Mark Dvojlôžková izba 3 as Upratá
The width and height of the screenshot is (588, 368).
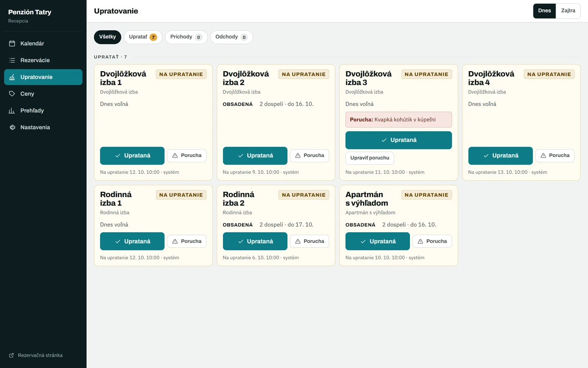coord(399,140)
